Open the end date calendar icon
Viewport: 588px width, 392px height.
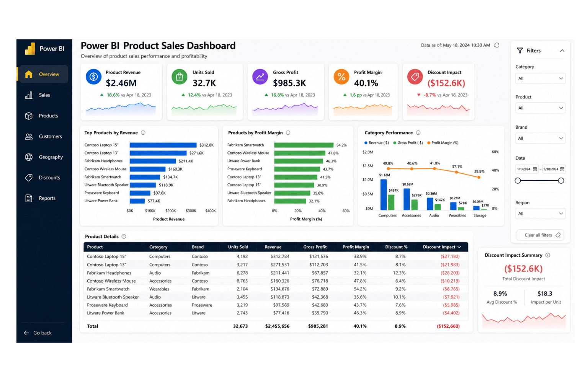(x=562, y=169)
